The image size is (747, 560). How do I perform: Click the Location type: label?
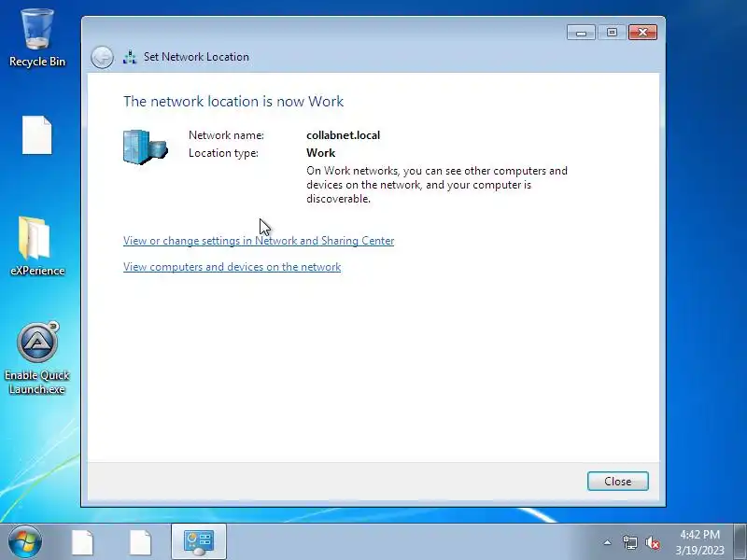pyautogui.click(x=223, y=153)
